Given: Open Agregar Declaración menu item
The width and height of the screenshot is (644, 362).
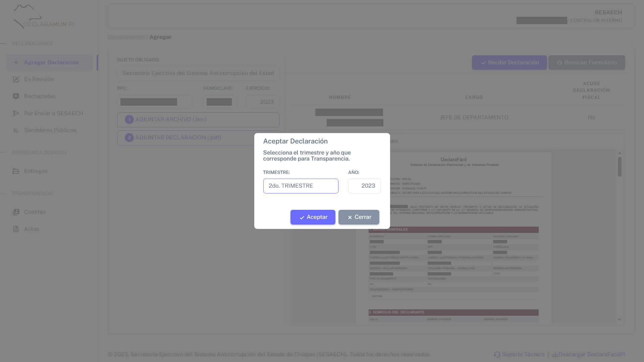Looking at the screenshot, I should (x=49, y=62).
